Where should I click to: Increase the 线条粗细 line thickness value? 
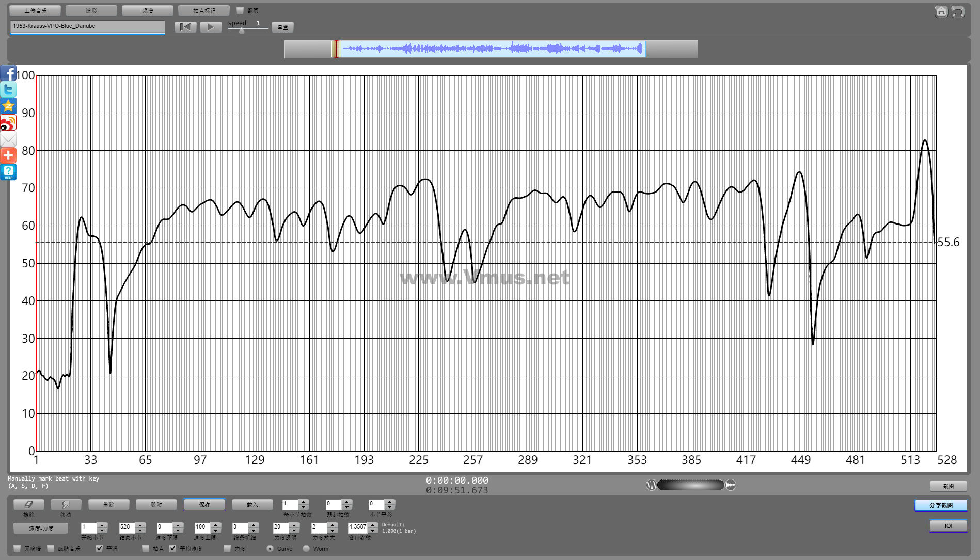[253, 525]
